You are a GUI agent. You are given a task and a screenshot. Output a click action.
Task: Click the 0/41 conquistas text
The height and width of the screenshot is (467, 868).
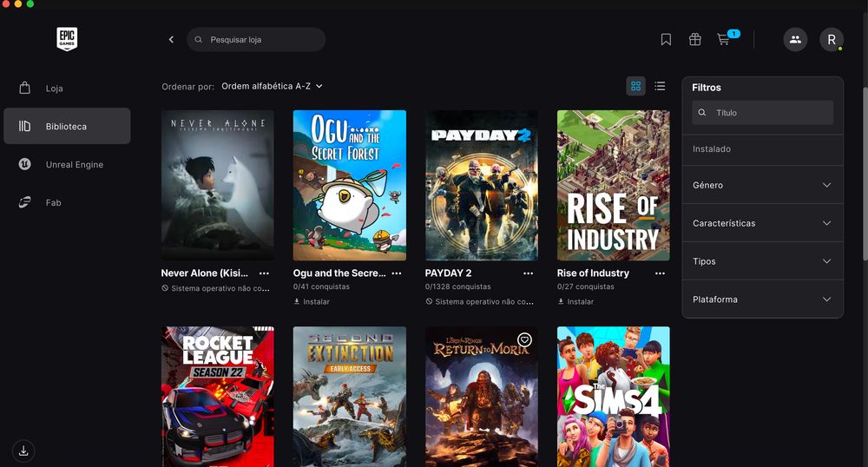[321, 286]
